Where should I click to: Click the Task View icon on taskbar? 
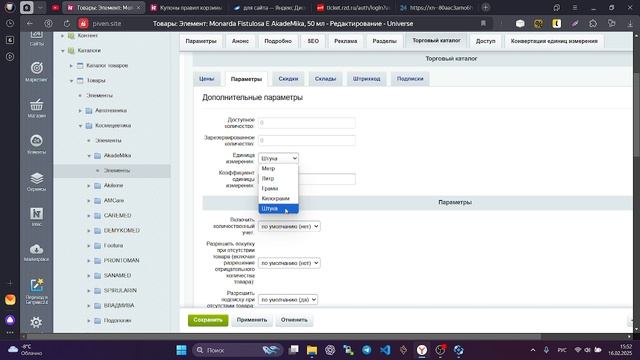[x=293, y=350]
